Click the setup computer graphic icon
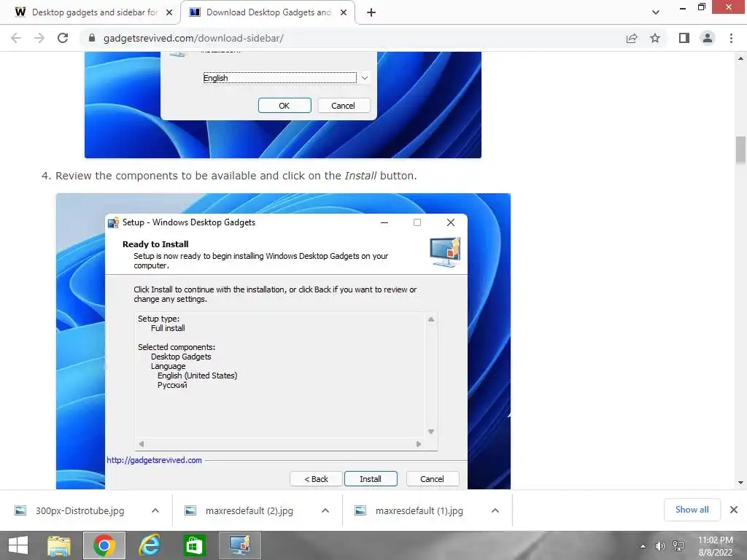747x560 pixels. pyautogui.click(x=445, y=252)
